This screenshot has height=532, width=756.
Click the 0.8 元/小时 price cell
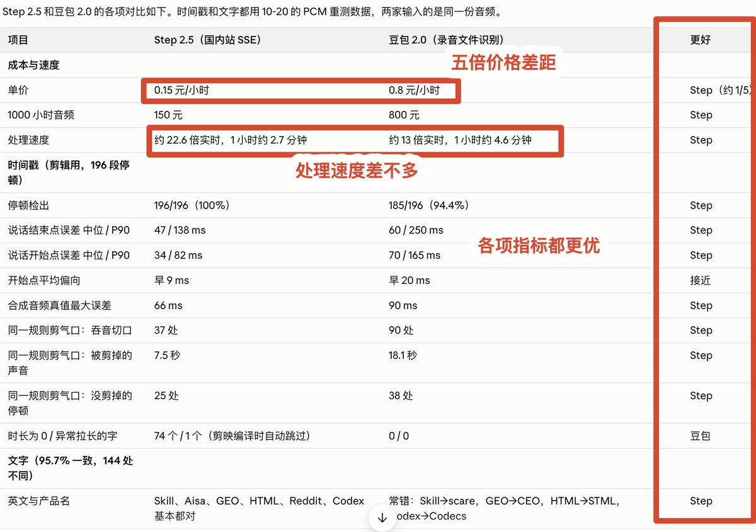pos(414,90)
